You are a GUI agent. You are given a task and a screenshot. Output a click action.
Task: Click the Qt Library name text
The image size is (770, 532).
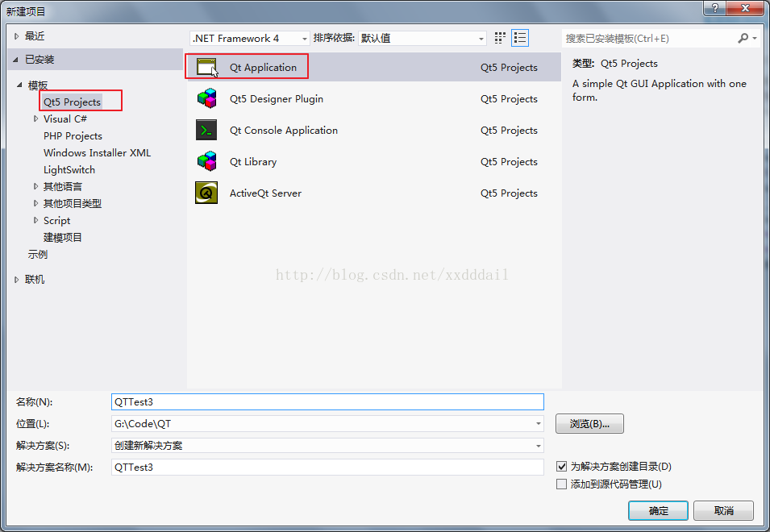253,161
